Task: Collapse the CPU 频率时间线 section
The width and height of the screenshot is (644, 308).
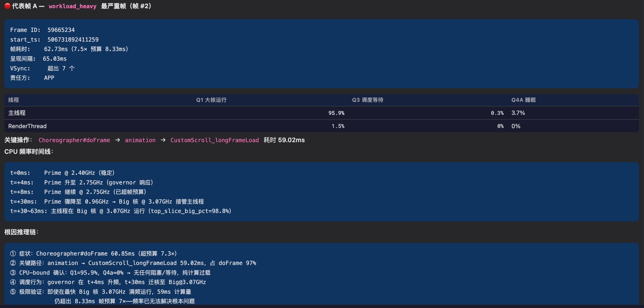Action: pos(29,152)
